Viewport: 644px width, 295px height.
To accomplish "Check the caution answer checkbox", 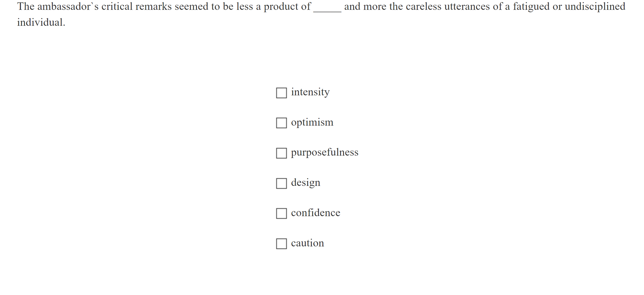I will click(281, 243).
